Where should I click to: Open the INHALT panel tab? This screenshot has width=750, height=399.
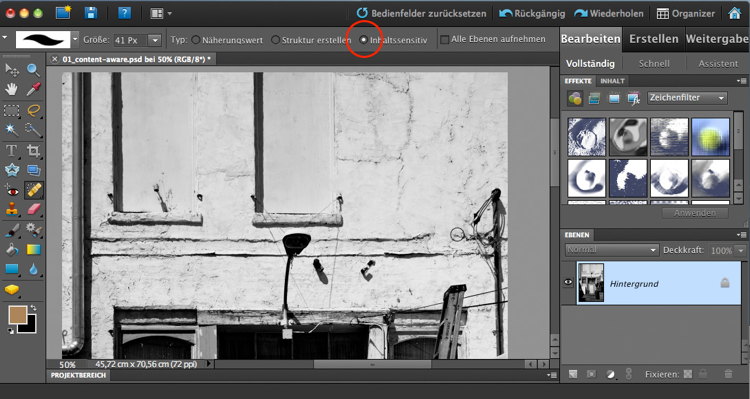pos(612,81)
